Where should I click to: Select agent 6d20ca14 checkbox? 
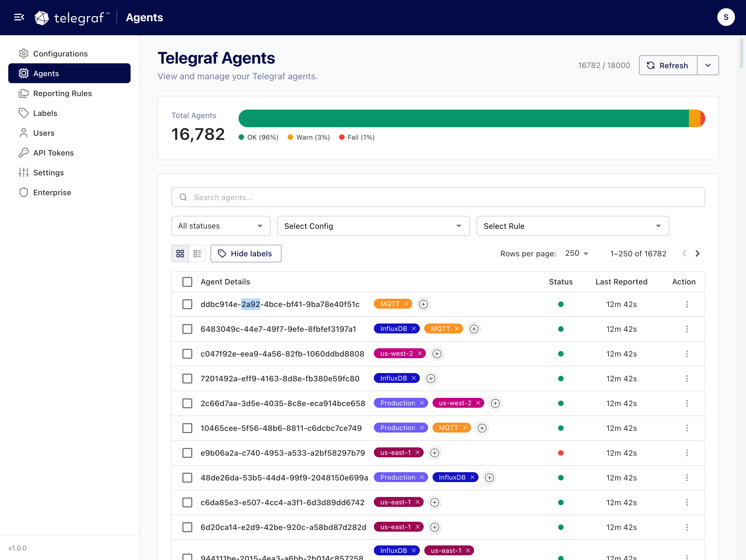187,527
